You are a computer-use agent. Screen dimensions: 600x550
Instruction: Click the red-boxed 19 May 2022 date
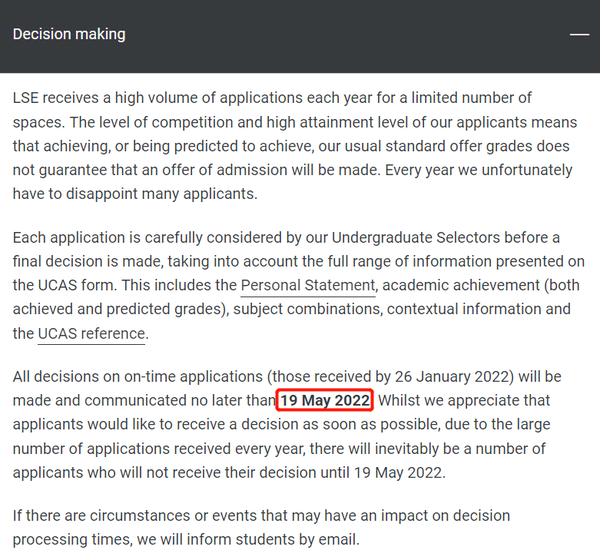[326, 402]
